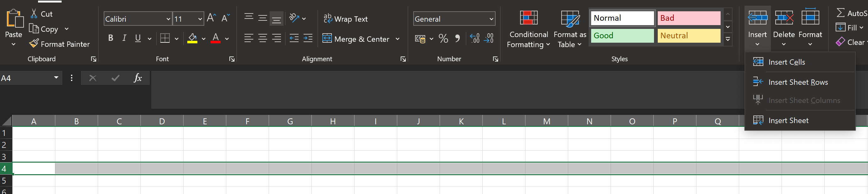This screenshot has height=194, width=868.
Task: Toggle italic formatting
Action: (x=124, y=38)
